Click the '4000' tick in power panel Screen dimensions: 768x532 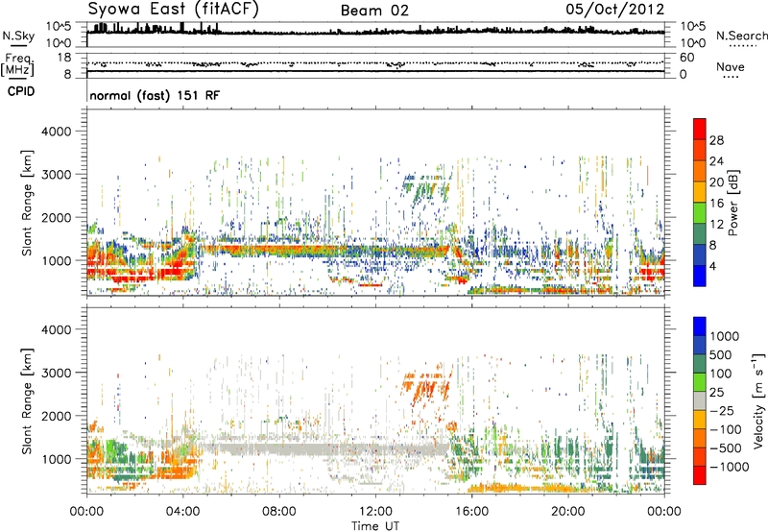[57, 132]
